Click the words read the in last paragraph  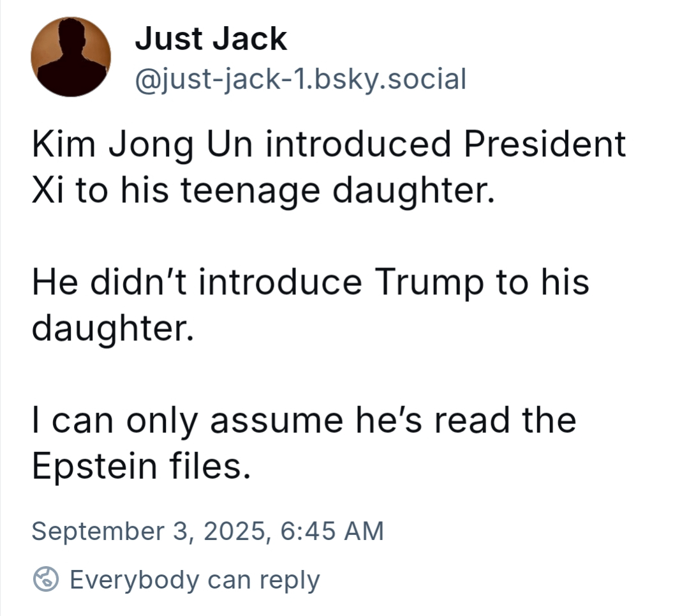pos(505,420)
